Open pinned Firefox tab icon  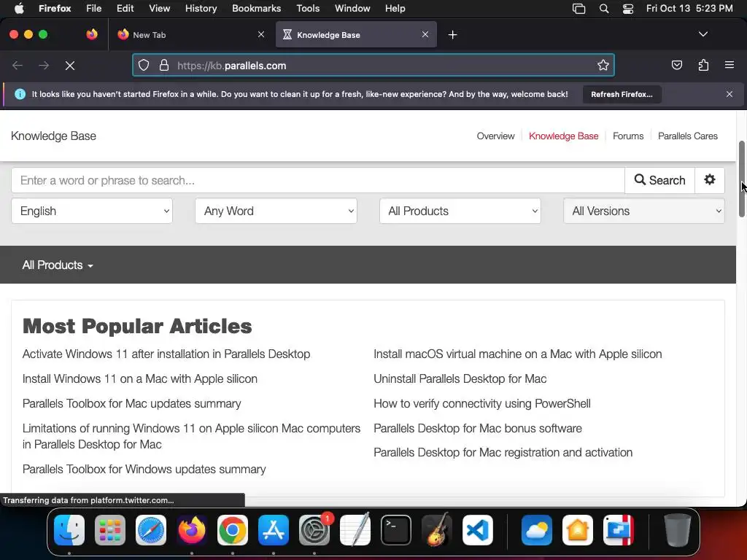pos(92,34)
